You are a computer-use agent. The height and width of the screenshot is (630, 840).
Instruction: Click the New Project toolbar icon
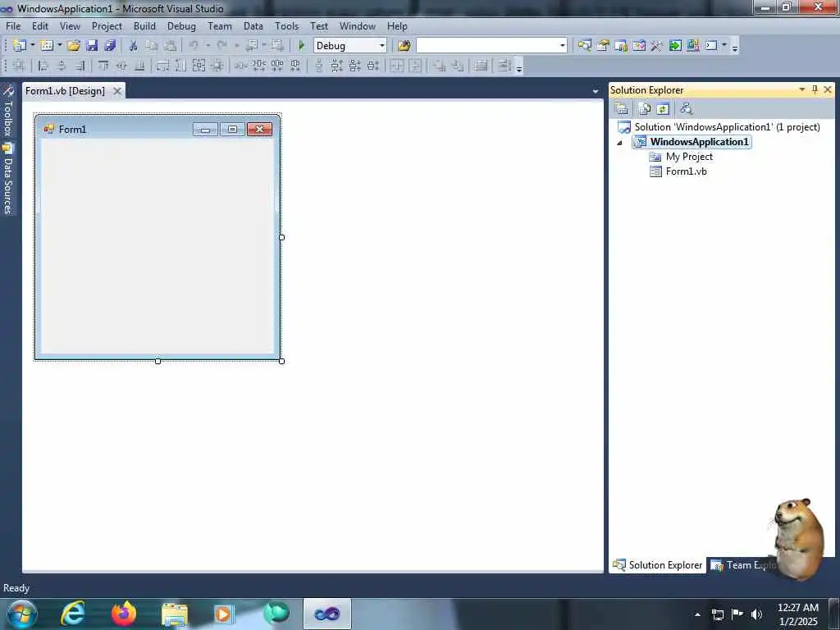tap(20, 46)
